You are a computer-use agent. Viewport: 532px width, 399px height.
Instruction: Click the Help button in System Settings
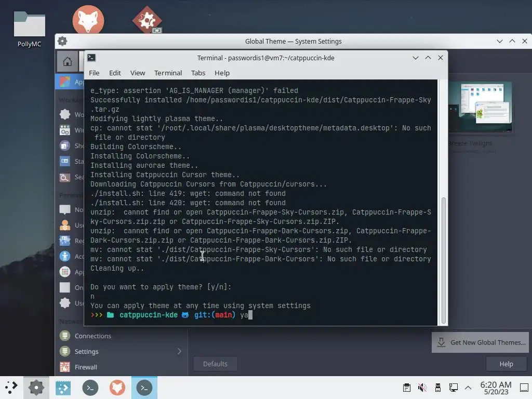(506, 364)
